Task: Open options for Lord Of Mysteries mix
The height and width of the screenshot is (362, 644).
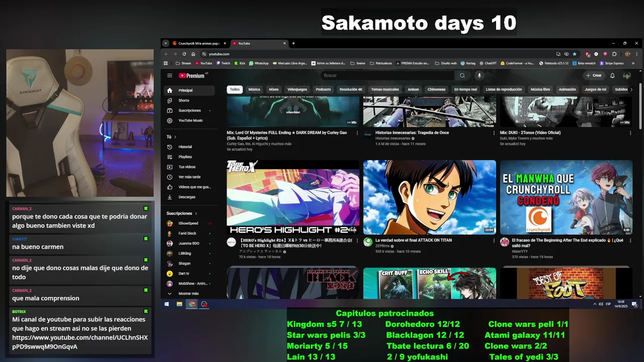Action: coord(357,133)
